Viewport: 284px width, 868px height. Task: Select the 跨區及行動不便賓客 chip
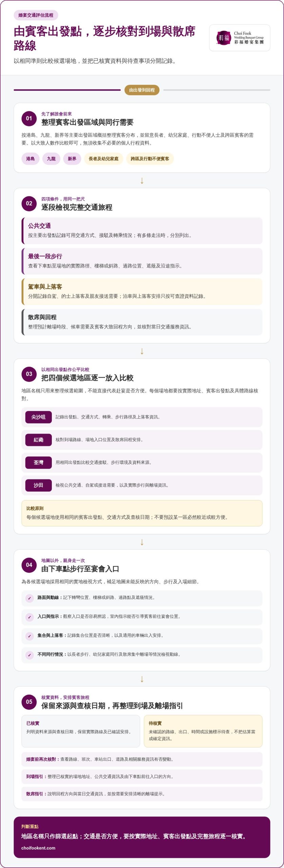150,159
